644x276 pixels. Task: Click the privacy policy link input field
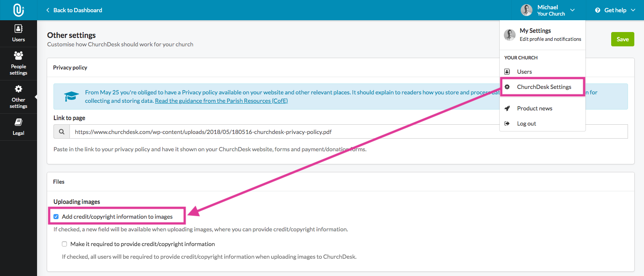click(348, 132)
